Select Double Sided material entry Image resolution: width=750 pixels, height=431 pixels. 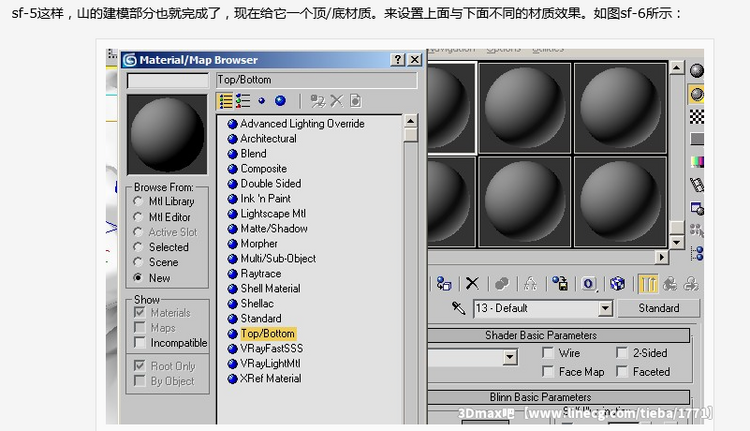pyautogui.click(x=270, y=183)
